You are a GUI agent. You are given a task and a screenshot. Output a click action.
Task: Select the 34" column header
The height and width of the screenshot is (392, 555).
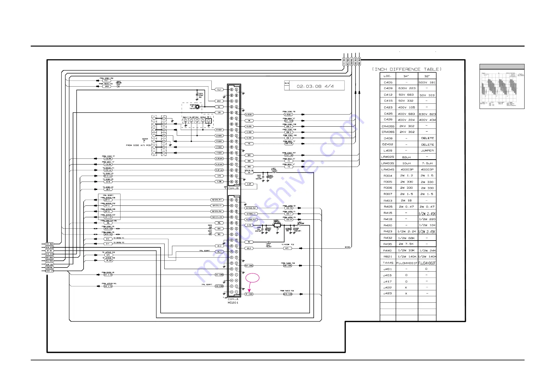point(406,76)
